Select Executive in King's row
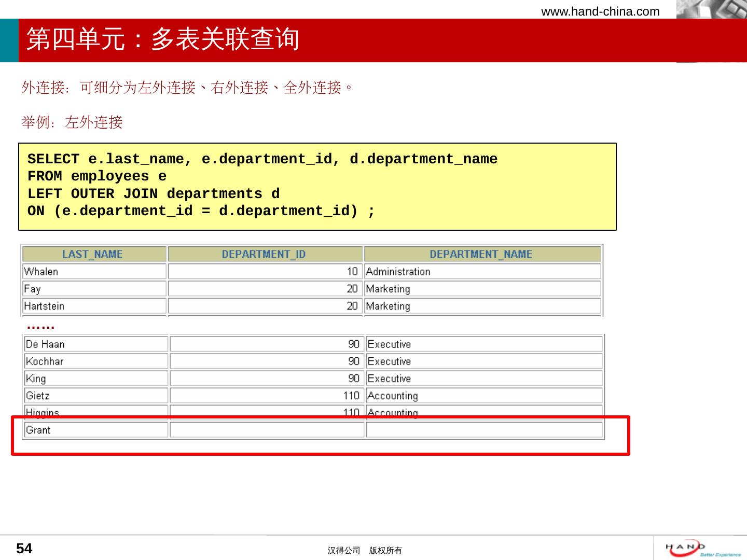 (x=485, y=379)
